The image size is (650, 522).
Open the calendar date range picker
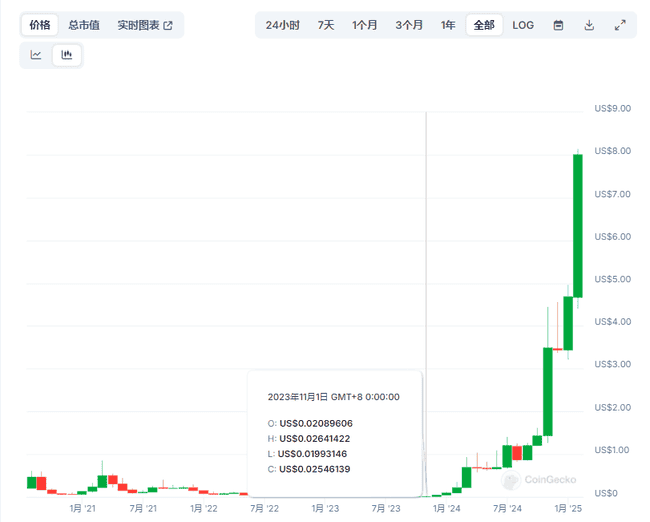558,25
